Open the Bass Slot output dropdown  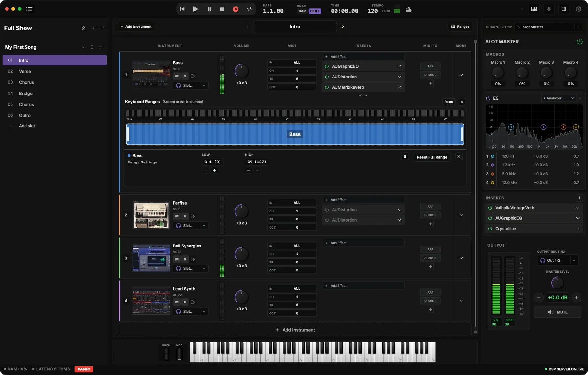coord(191,86)
